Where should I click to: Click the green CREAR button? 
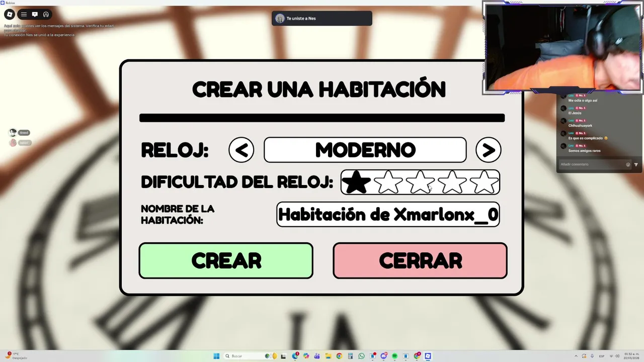pyautogui.click(x=226, y=260)
